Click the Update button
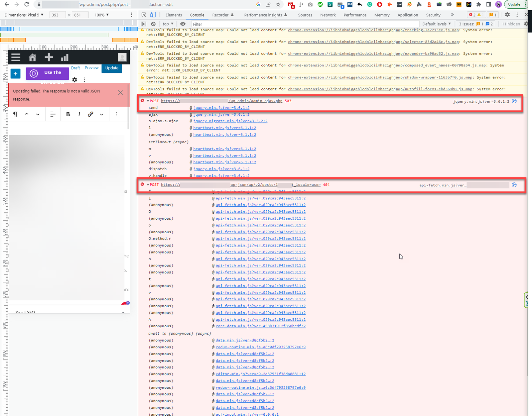 (112, 68)
